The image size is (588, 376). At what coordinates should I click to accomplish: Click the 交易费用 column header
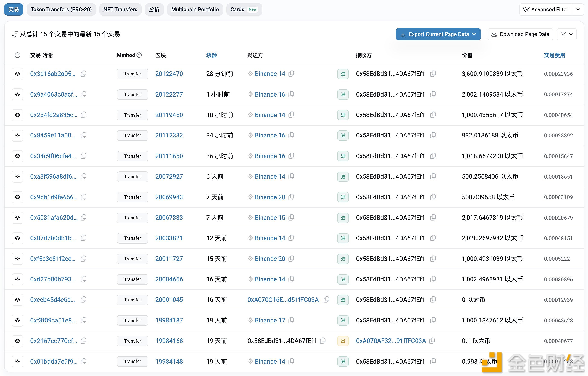click(x=554, y=55)
